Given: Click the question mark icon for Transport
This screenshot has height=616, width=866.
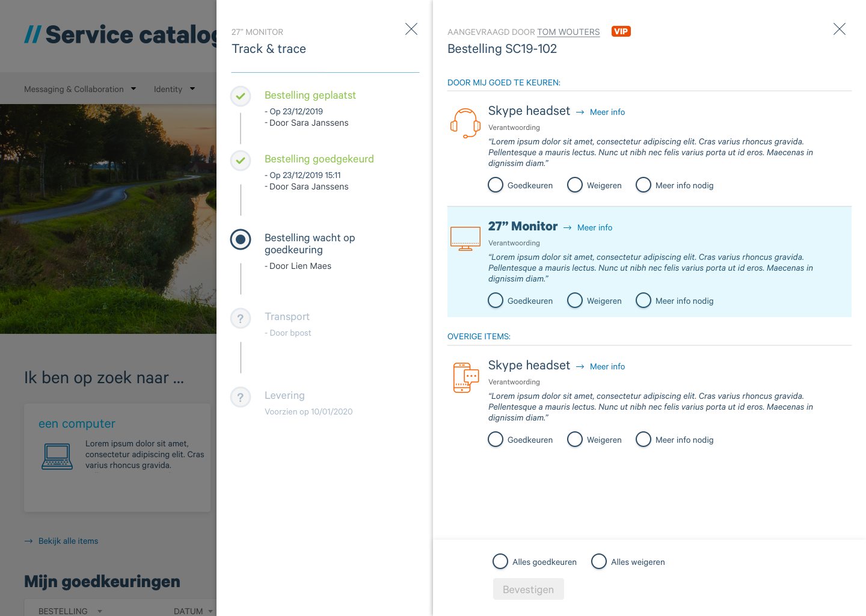Looking at the screenshot, I should pos(241,318).
